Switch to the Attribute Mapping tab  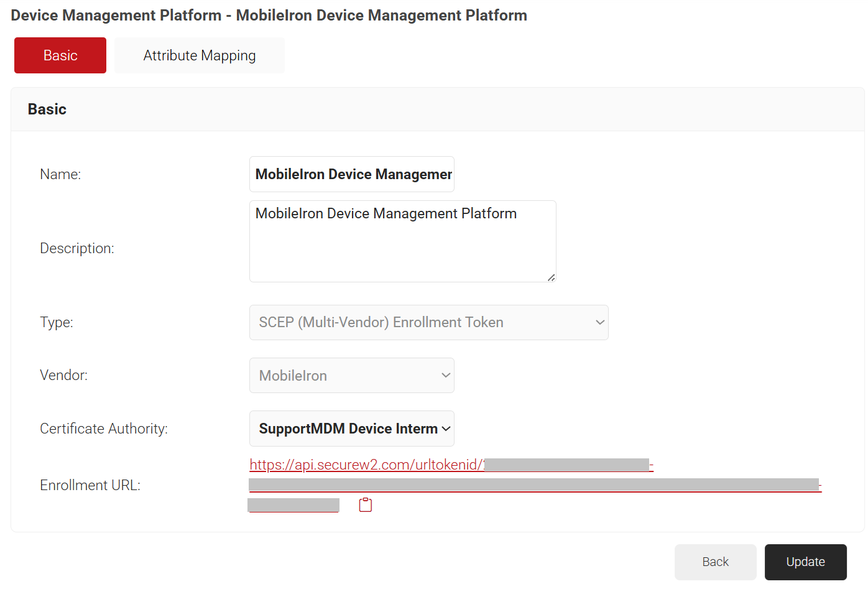[x=199, y=55]
